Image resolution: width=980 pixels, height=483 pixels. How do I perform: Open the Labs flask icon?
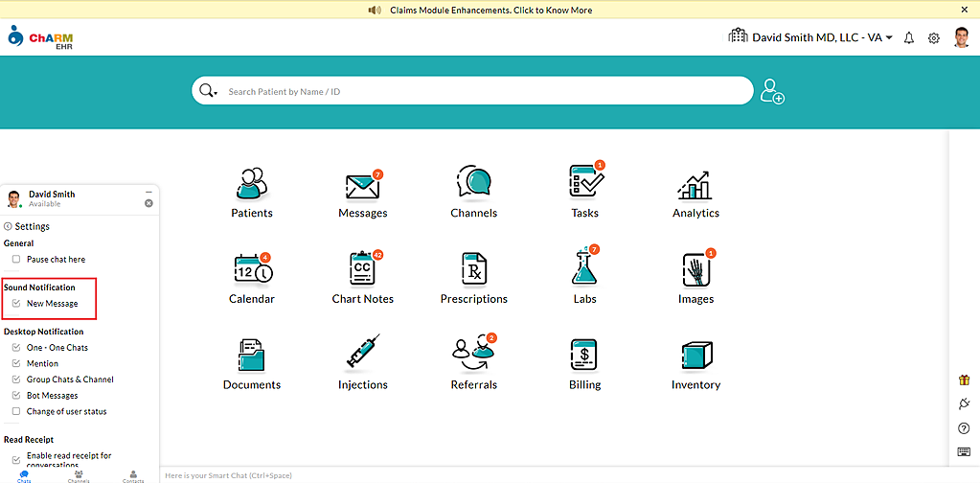[584, 268]
